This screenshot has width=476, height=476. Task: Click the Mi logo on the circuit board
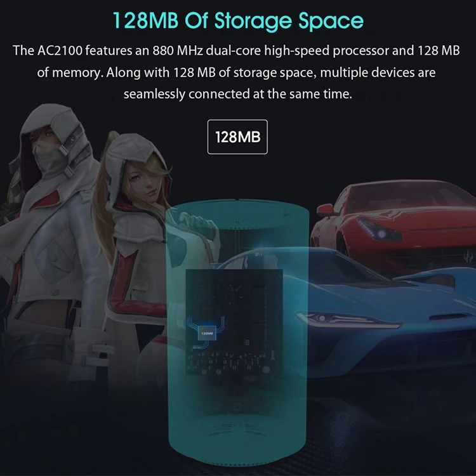coord(245,342)
